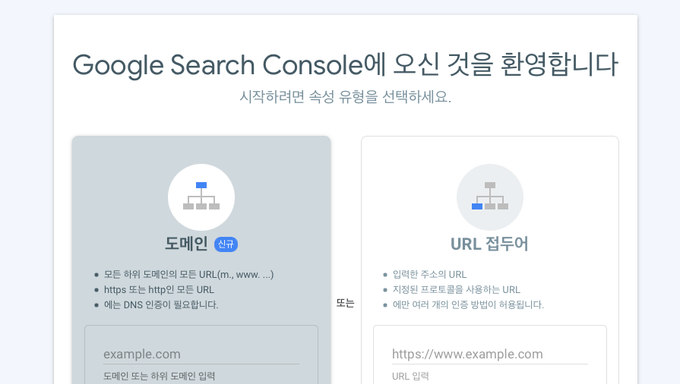The image size is (680, 384).
Task: Click the 여러 개의 인증 방법이 허용됩니다 bullet
Action: click(x=468, y=305)
